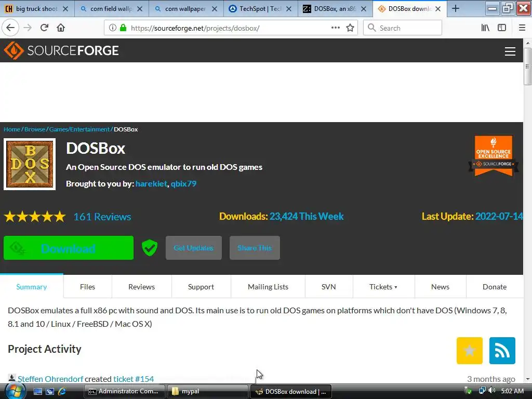Open the SVN tab
Screen dimensions: 532x399
[x=329, y=287]
